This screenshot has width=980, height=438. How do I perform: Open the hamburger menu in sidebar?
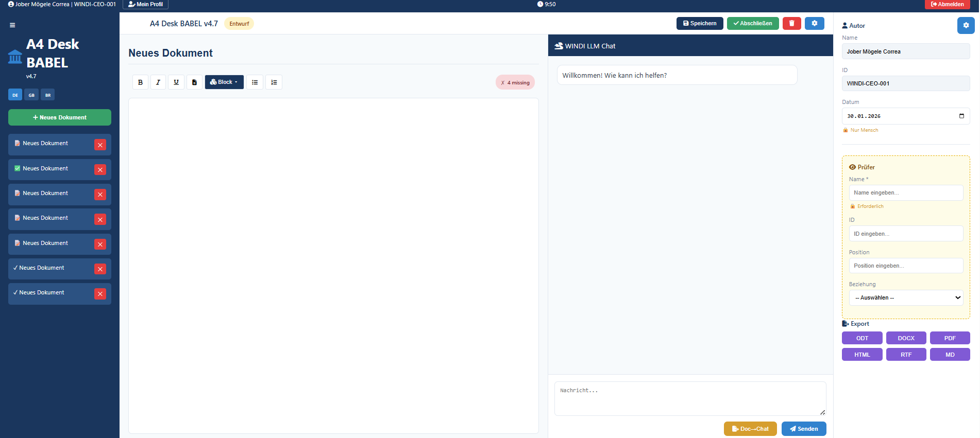12,25
